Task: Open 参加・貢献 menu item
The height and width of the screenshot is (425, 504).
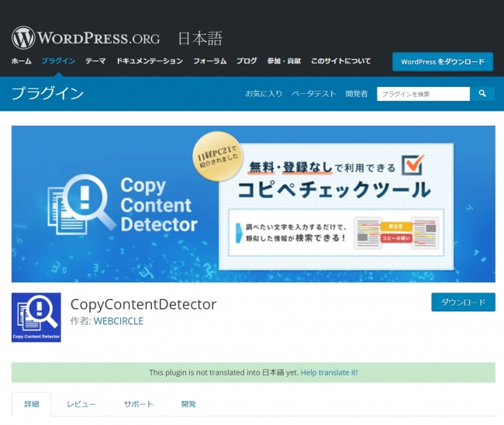Action: pyautogui.click(x=284, y=60)
